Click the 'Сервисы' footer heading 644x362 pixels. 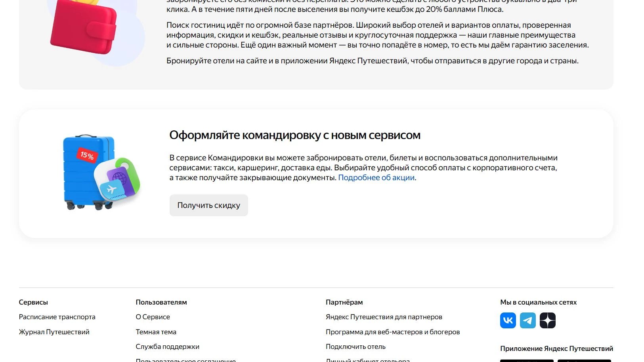point(33,302)
